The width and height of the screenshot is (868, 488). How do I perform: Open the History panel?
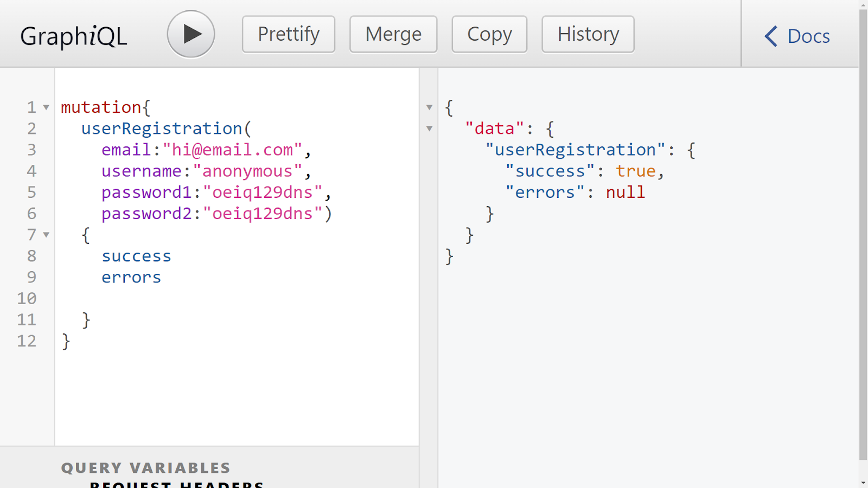pyautogui.click(x=588, y=34)
